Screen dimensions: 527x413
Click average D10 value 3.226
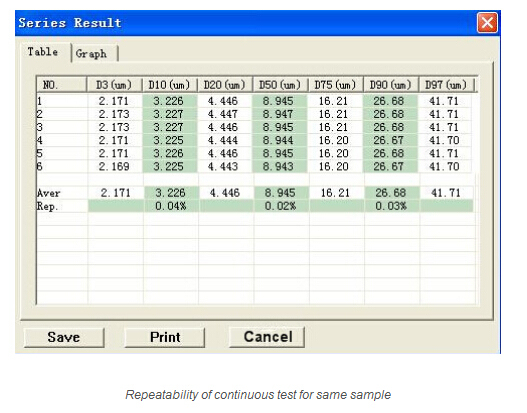170,193
